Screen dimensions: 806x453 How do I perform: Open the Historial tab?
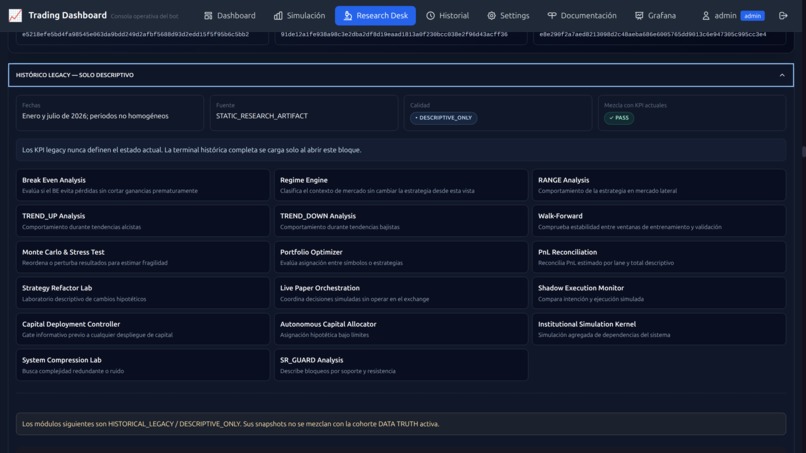pyautogui.click(x=447, y=15)
